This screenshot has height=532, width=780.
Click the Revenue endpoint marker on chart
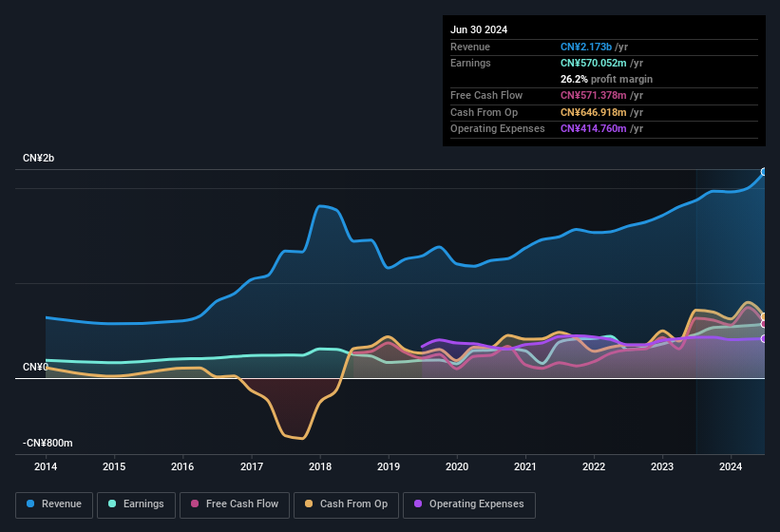(764, 172)
